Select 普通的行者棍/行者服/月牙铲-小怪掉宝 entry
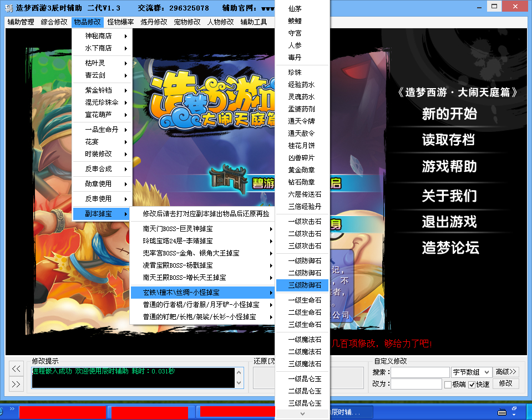 point(202,305)
